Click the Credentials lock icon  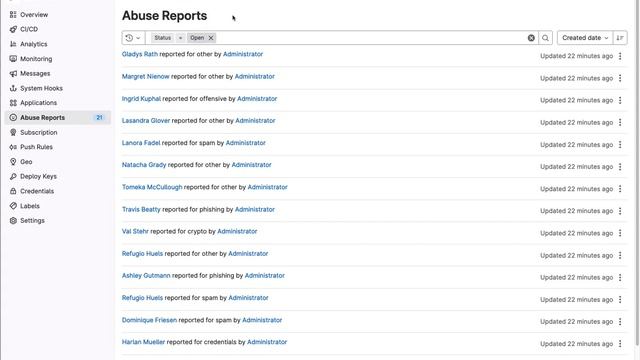[13, 191]
